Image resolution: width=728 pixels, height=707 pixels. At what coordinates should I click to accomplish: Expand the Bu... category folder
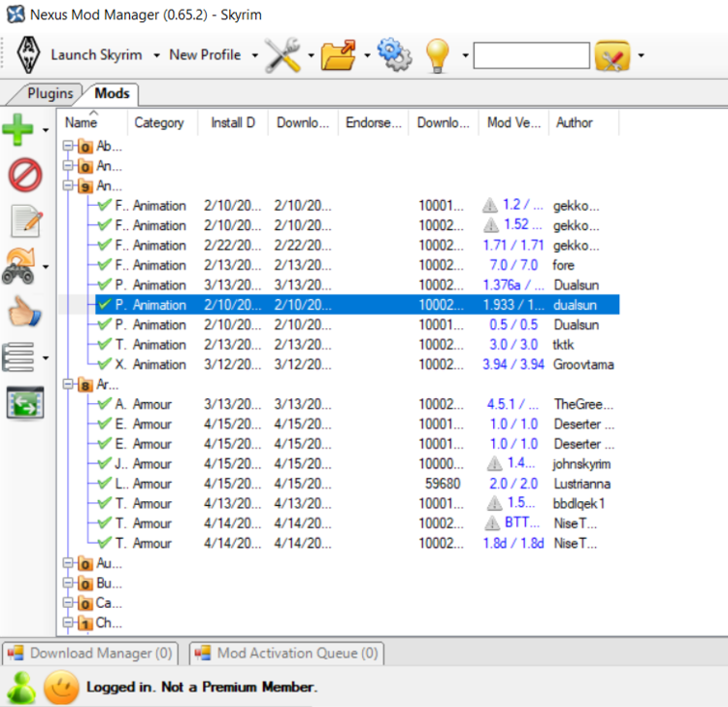[x=68, y=583]
